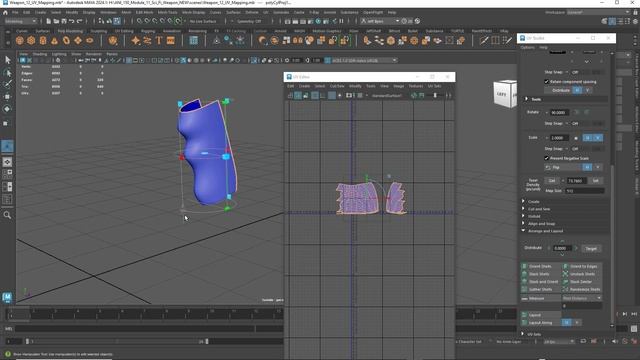Click the Flip button in UV Toolkit
This screenshot has height=360, width=640.
(562, 167)
